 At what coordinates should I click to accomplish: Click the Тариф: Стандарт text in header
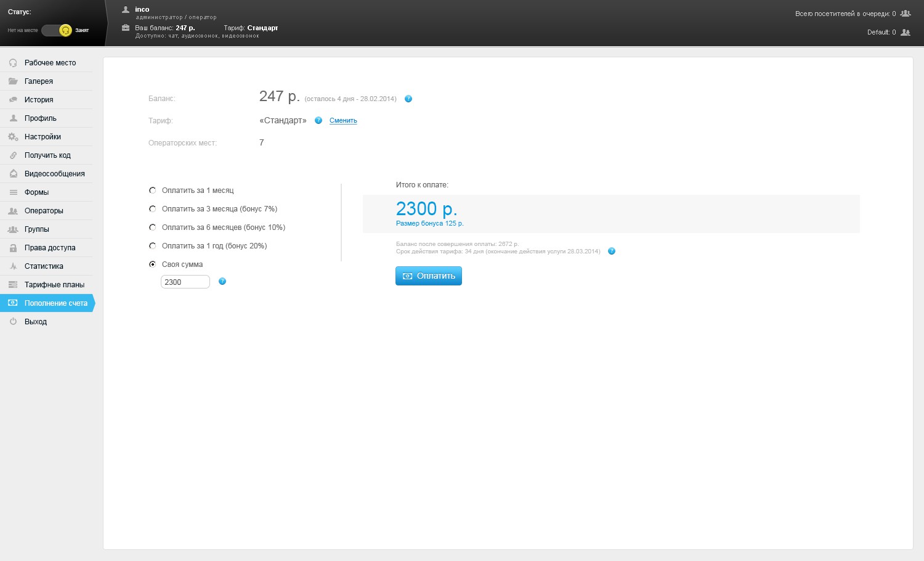point(251,28)
